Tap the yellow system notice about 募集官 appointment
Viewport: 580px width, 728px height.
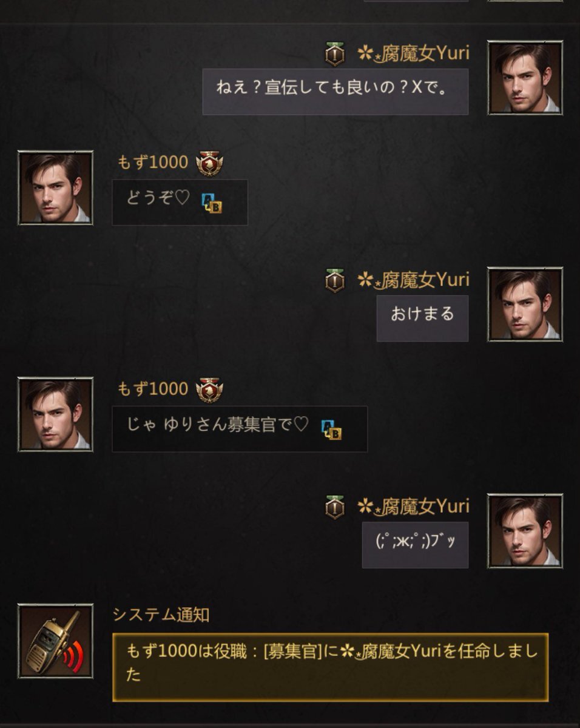(330, 667)
